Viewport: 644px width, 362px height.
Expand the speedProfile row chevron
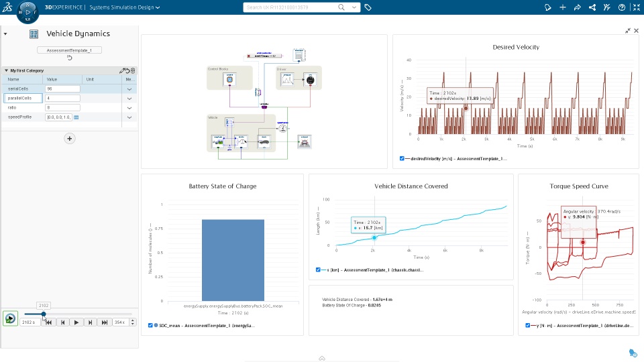(x=129, y=117)
